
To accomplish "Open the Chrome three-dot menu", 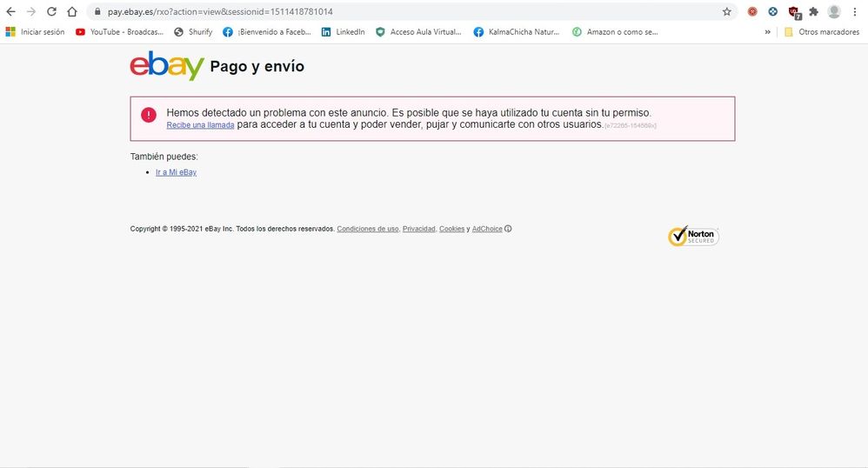I will point(855,11).
